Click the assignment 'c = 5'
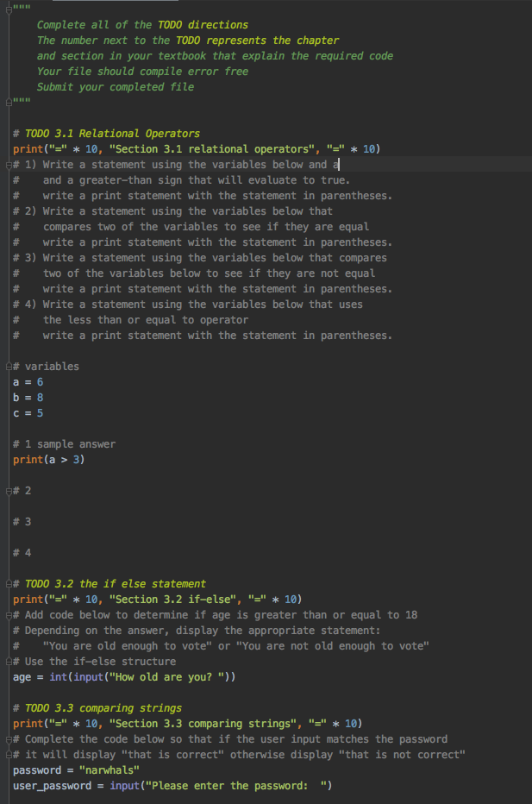The width and height of the screenshot is (532, 804). pos(28,413)
